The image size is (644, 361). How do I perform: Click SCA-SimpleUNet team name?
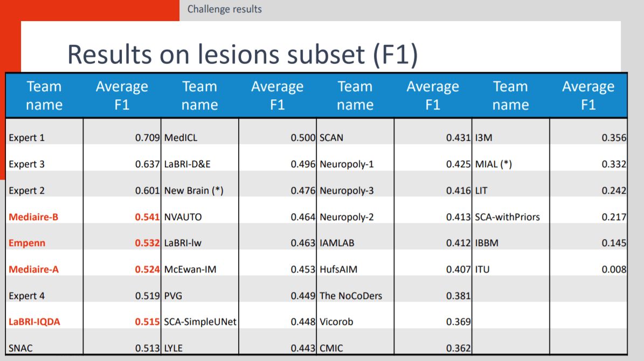click(200, 322)
